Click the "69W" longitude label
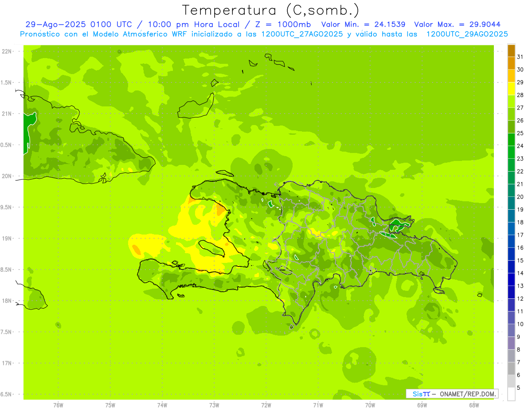Viewport: 532px width, 411px height. [422, 405]
